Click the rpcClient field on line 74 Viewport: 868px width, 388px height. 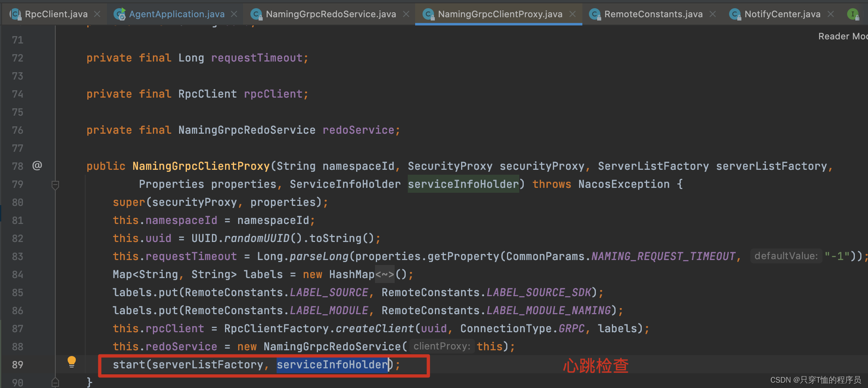(x=273, y=94)
